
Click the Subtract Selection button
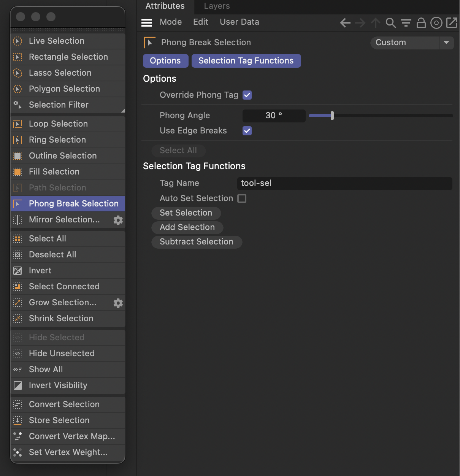[197, 242]
